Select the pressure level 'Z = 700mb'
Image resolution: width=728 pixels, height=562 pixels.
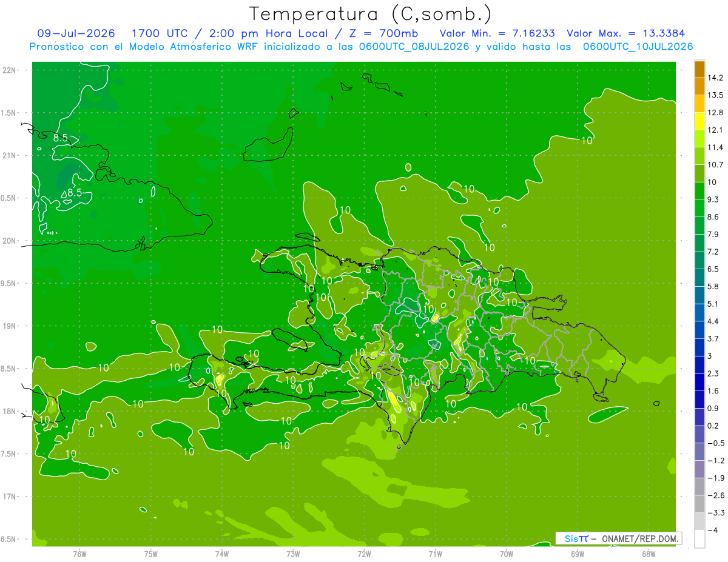pos(383,33)
